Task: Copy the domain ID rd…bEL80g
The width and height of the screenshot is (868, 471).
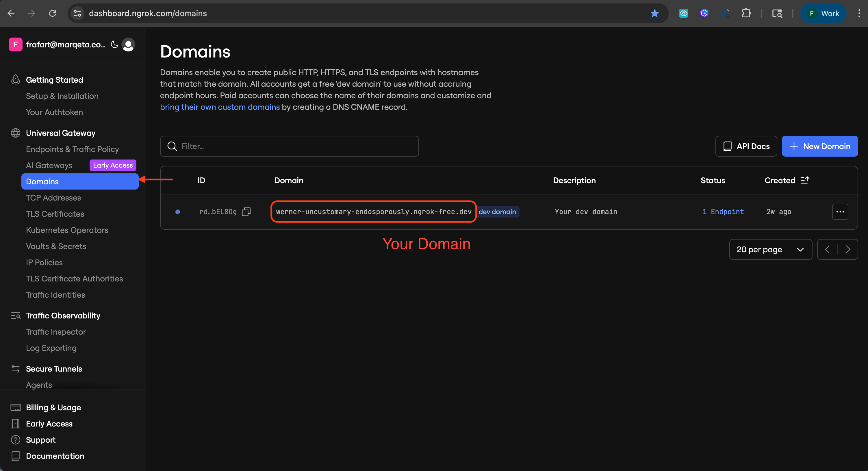Action: click(246, 212)
